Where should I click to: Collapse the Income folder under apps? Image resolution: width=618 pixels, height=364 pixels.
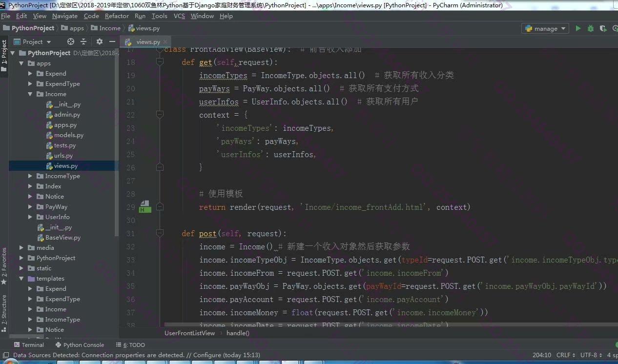(30, 94)
